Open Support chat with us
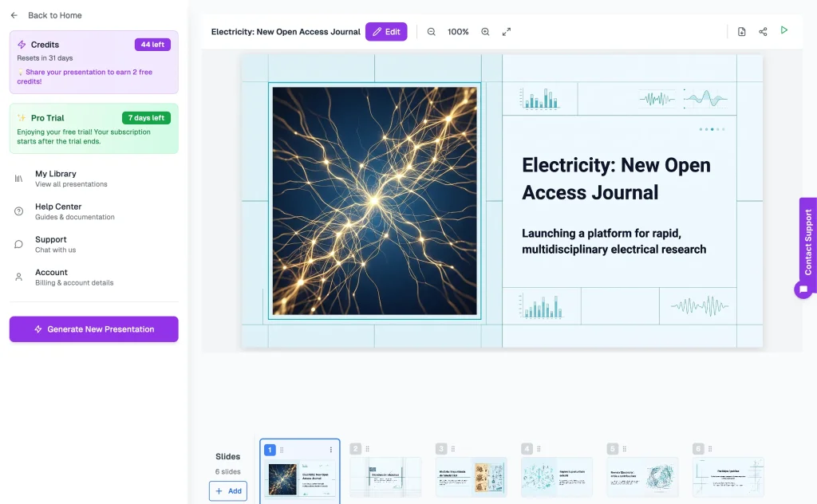This screenshot has height=504, width=817. (94, 244)
